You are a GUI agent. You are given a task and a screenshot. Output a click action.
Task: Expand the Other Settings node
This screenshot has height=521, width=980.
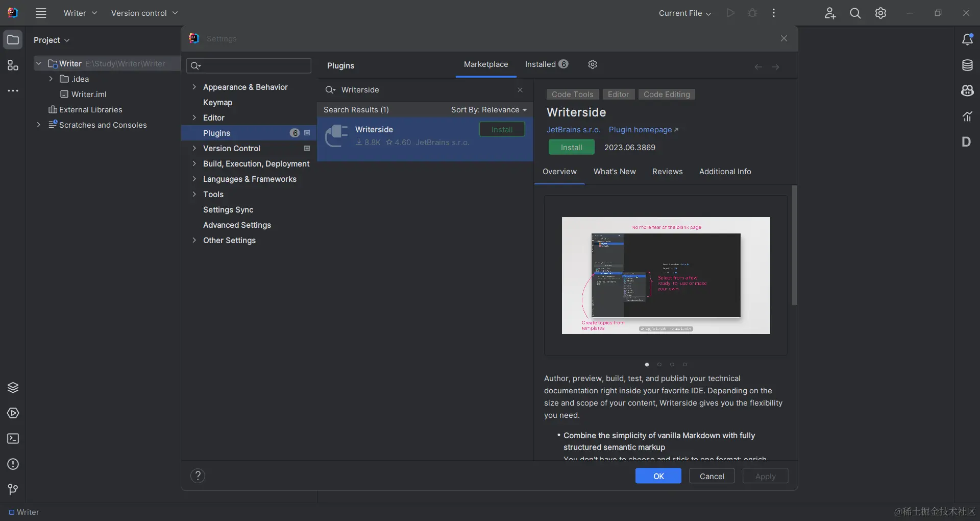[194, 240]
